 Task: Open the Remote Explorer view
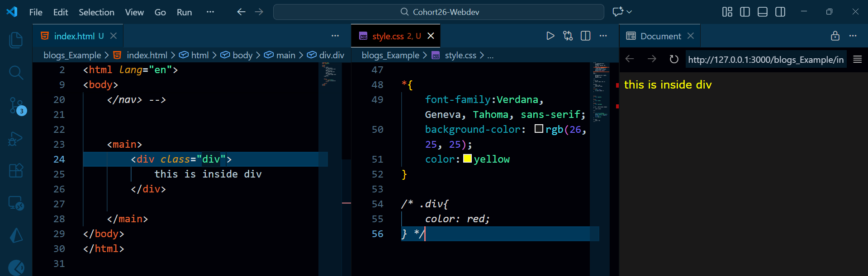16,203
